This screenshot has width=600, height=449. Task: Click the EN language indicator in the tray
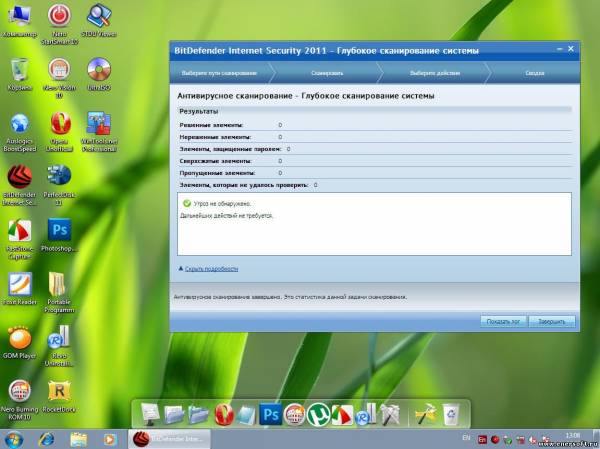(466, 437)
